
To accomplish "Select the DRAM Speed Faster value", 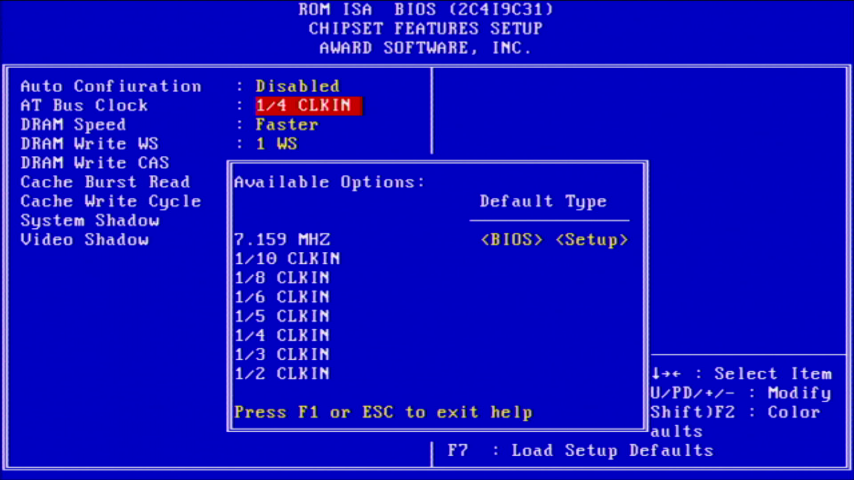I will [286, 125].
